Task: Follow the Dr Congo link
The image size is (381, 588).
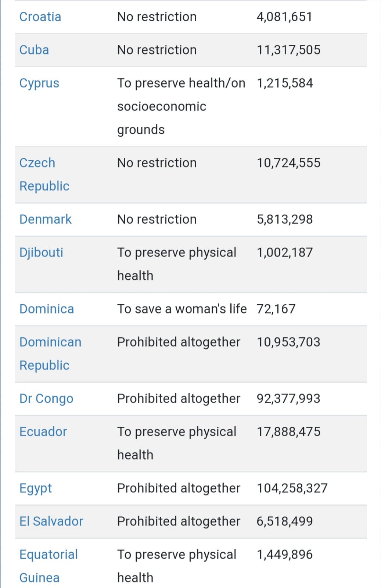Action: 46,399
